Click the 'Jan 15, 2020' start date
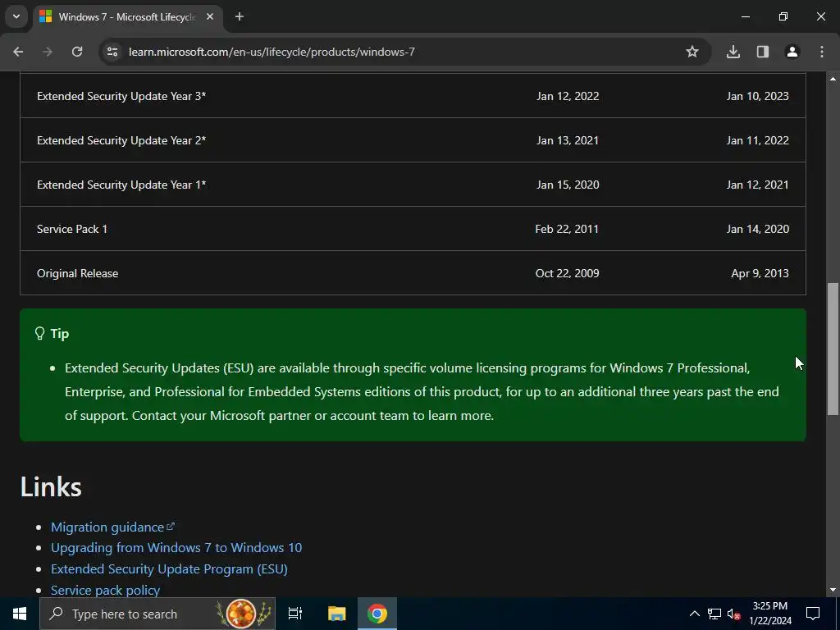 click(x=568, y=185)
